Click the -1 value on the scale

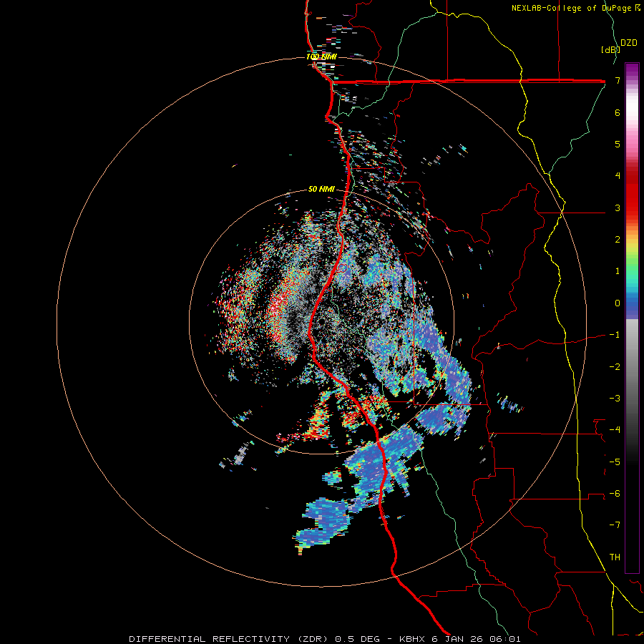pos(615,335)
